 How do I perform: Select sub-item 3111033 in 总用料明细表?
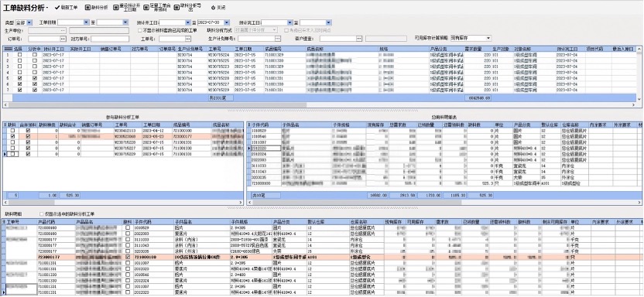[444, 166]
